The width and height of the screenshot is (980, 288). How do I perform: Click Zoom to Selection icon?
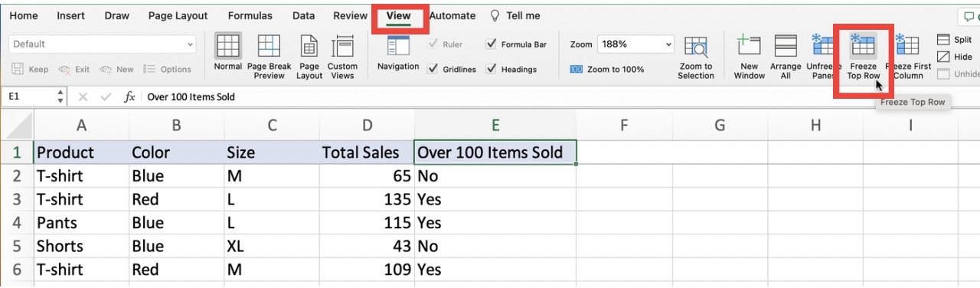(x=695, y=47)
